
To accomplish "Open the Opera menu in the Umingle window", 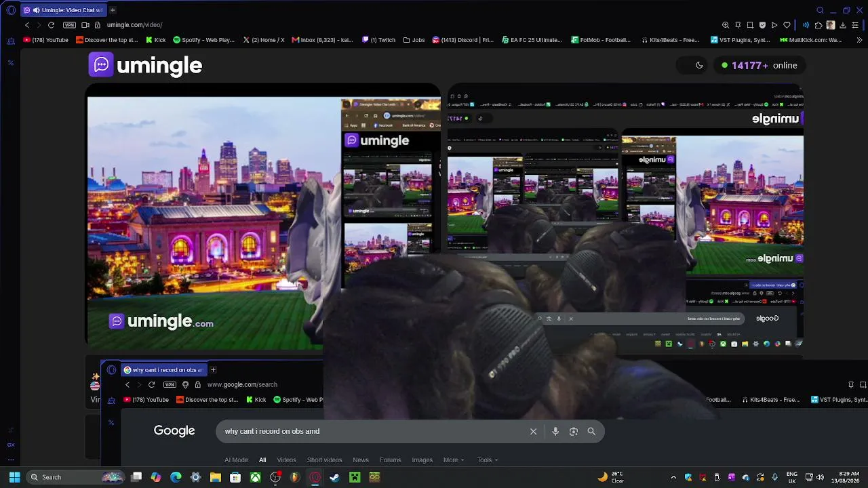I will [11, 10].
